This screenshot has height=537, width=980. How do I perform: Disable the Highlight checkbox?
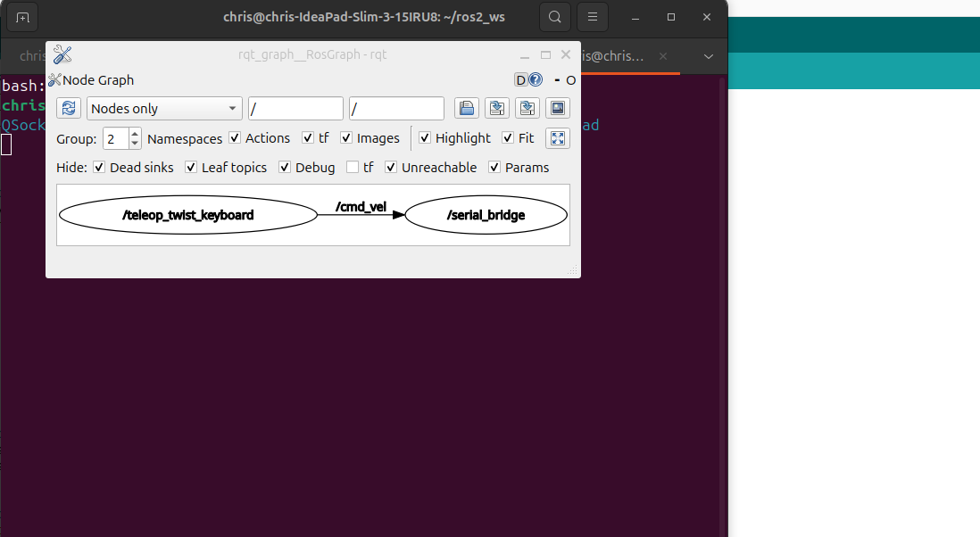(x=425, y=138)
